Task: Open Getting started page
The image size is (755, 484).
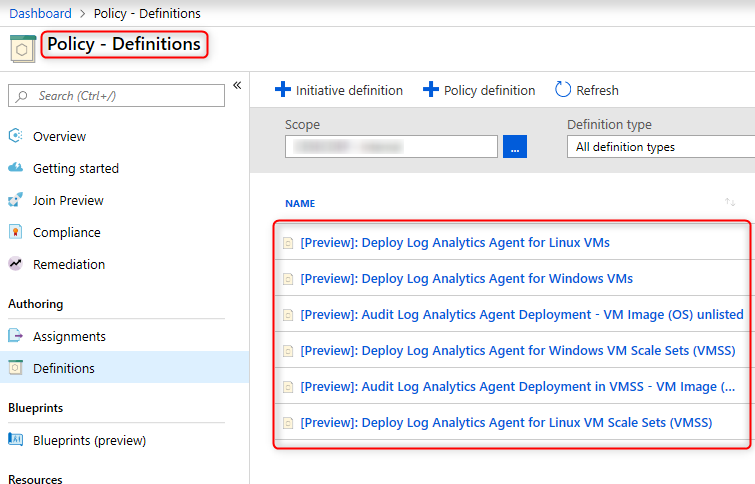Action: pos(76,169)
